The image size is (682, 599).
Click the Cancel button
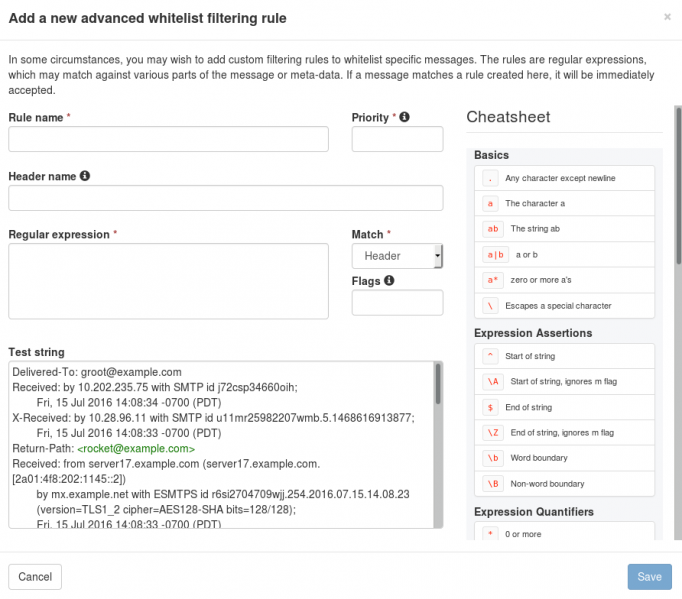(x=35, y=577)
